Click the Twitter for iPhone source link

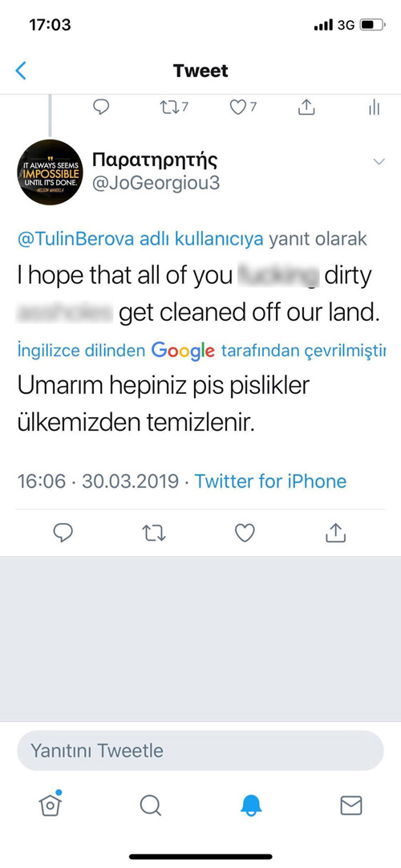pyautogui.click(x=270, y=481)
